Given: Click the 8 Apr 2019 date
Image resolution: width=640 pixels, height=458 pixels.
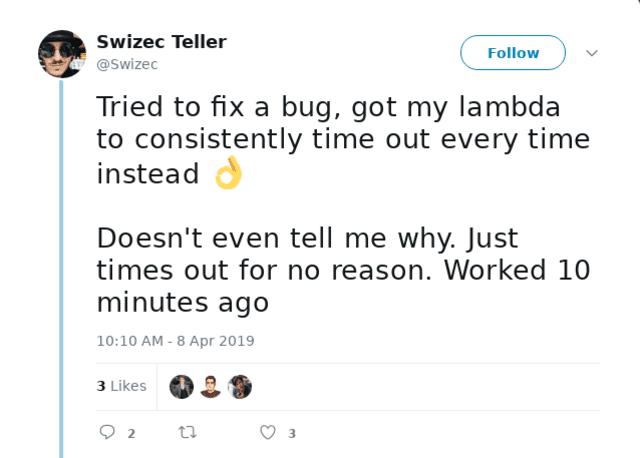Looking at the screenshot, I should point(216,341).
